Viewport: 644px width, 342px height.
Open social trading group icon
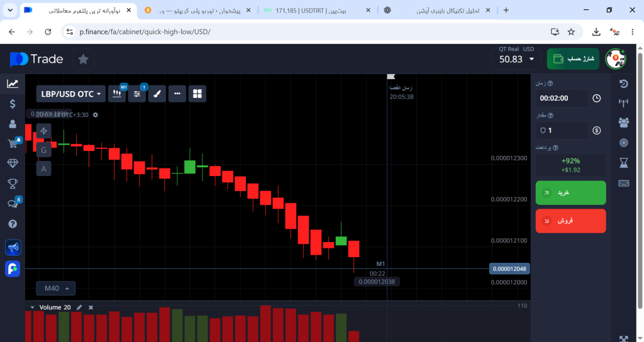623,123
